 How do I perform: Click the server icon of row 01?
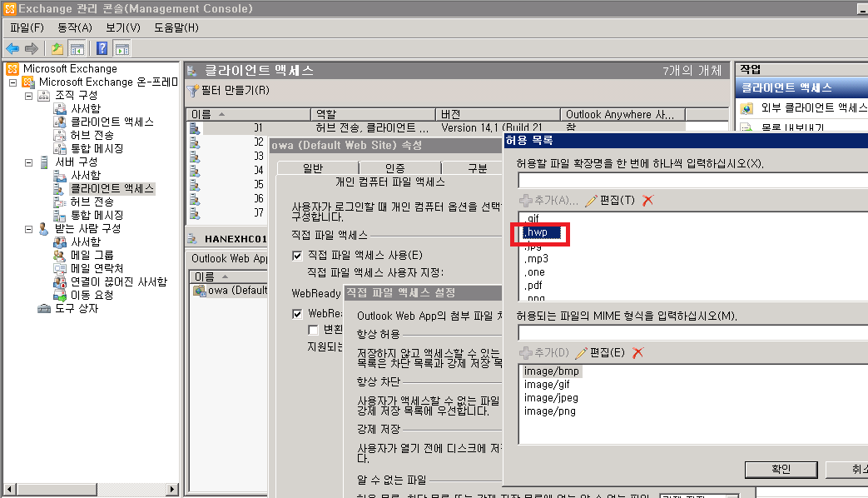pos(195,128)
